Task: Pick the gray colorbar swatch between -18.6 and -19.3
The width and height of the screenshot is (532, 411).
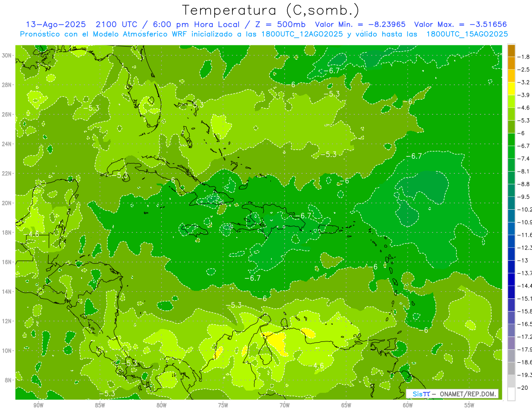Action: click(512, 368)
